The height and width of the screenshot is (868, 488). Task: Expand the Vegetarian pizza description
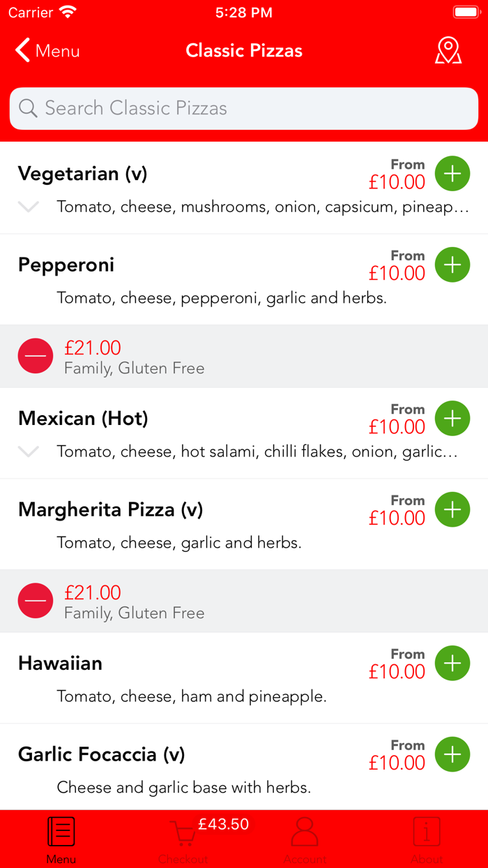pyautogui.click(x=28, y=207)
